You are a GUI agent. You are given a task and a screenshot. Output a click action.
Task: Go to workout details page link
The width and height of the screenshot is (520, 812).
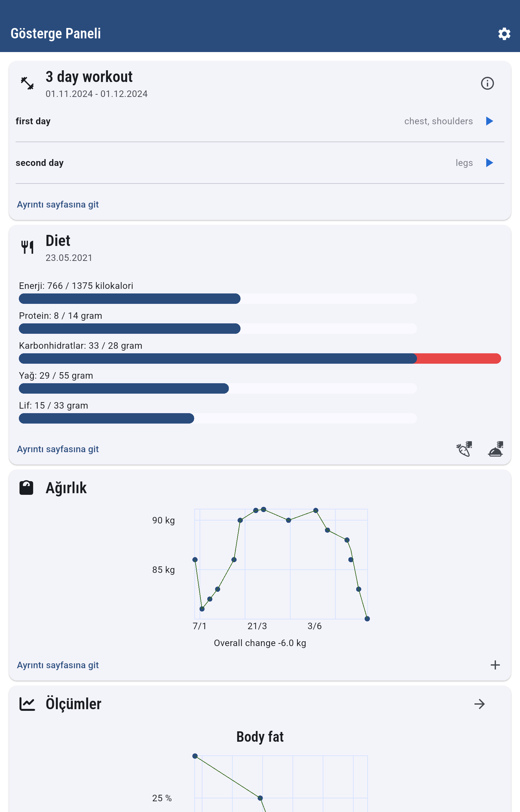58,204
